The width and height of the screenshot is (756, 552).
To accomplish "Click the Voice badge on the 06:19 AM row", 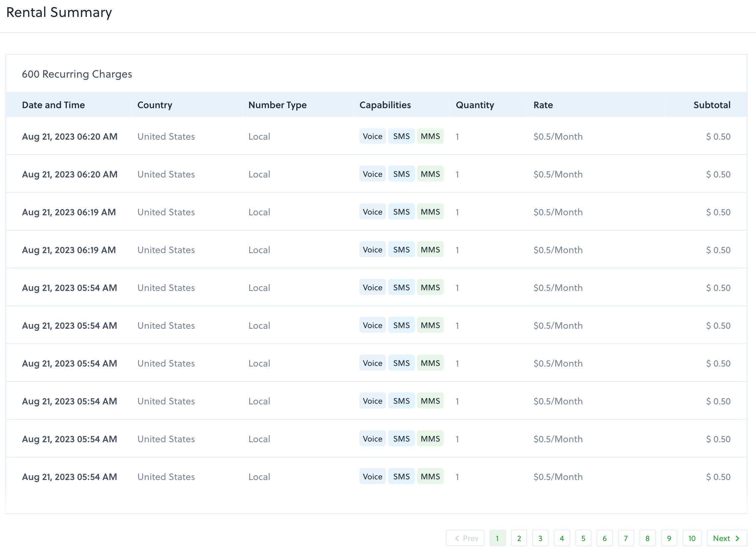I will tap(372, 212).
